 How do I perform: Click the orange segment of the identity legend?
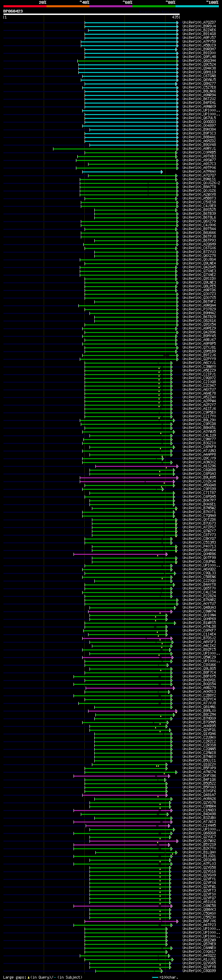point(68,7)
